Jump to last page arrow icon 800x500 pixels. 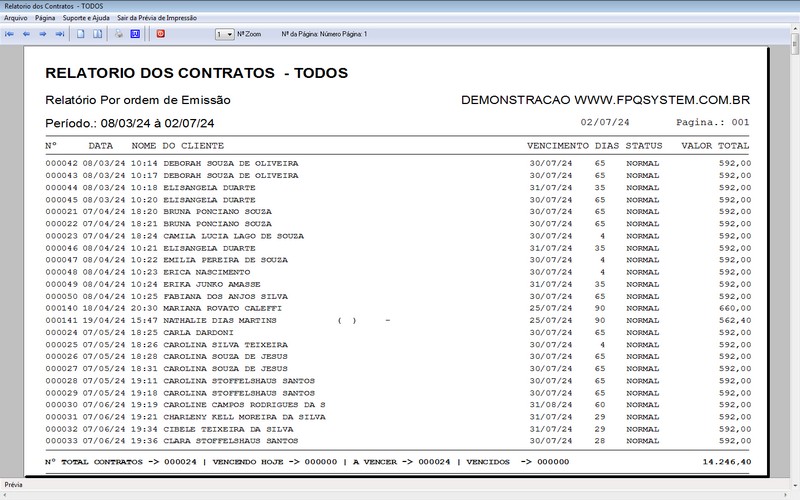pos(60,34)
